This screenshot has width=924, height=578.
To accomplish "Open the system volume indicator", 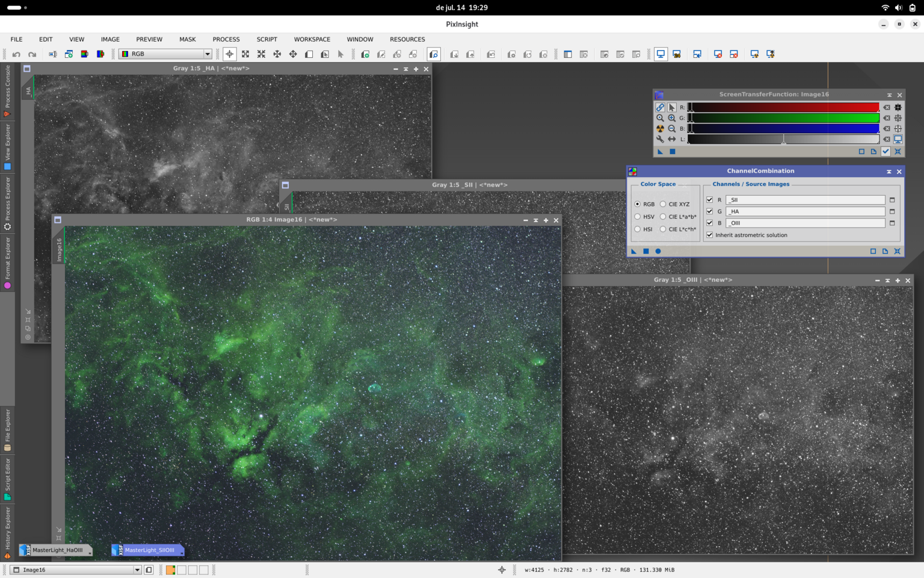I will tap(898, 8).
